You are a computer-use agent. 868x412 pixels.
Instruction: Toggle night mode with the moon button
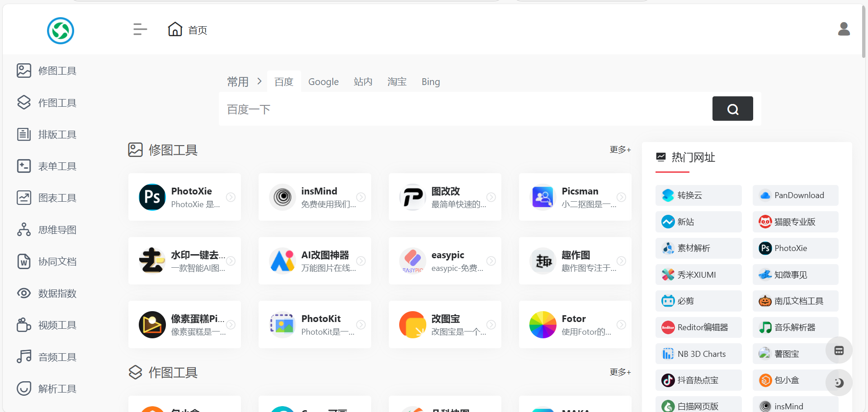tap(839, 383)
